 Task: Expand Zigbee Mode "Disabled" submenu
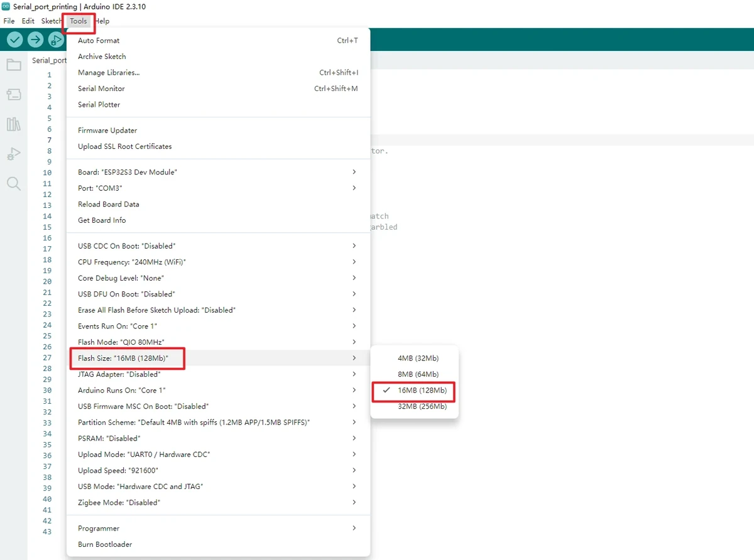(219, 503)
